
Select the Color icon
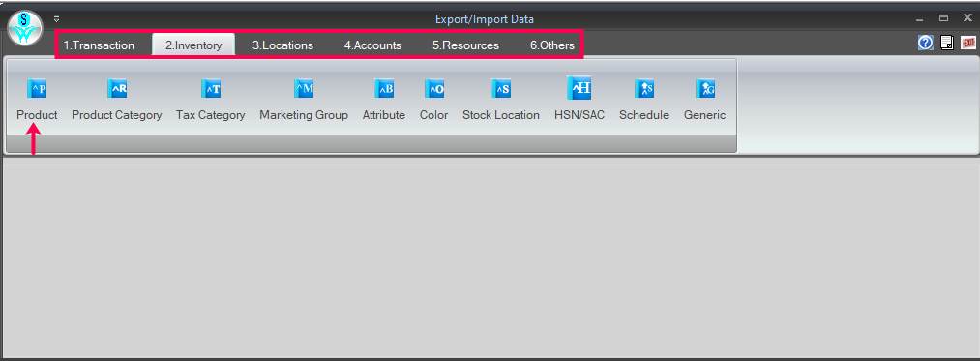(x=434, y=89)
